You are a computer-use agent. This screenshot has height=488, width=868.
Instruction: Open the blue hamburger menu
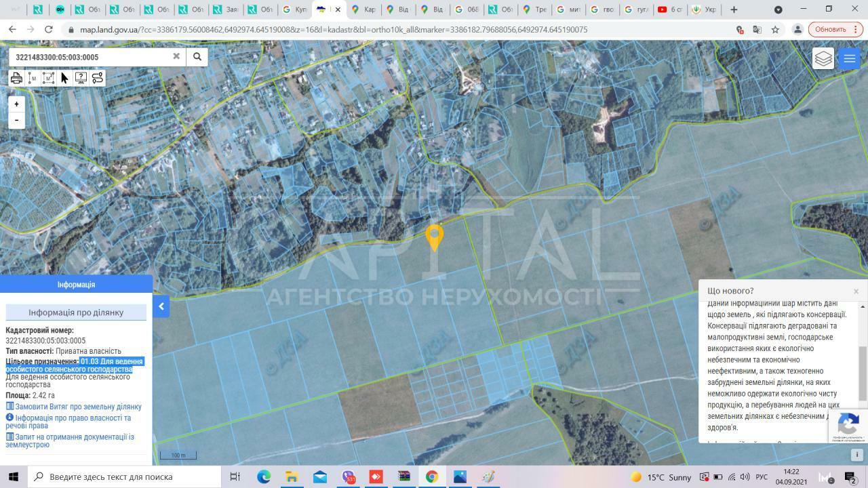849,58
